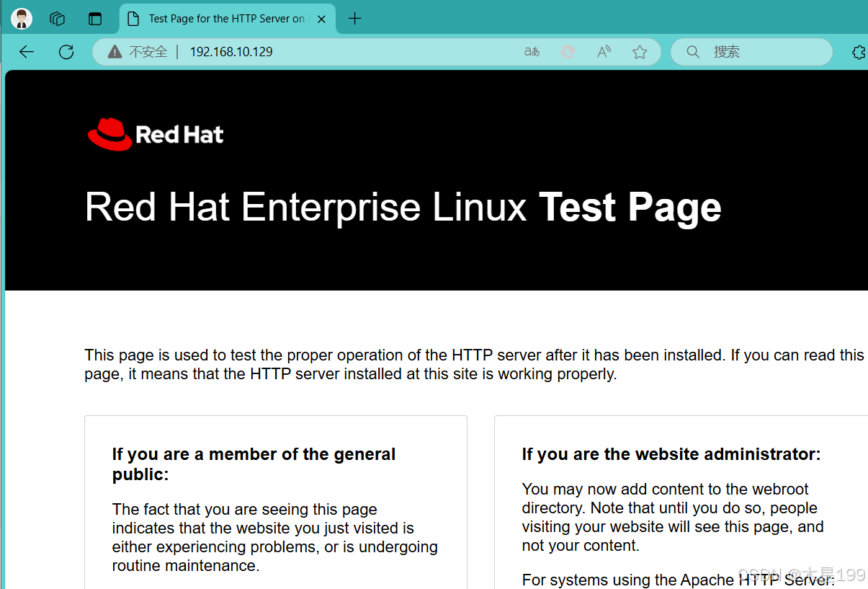Viewport: 868px width, 589px height.
Task: Add this page to favorites star
Action: (x=640, y=52)
